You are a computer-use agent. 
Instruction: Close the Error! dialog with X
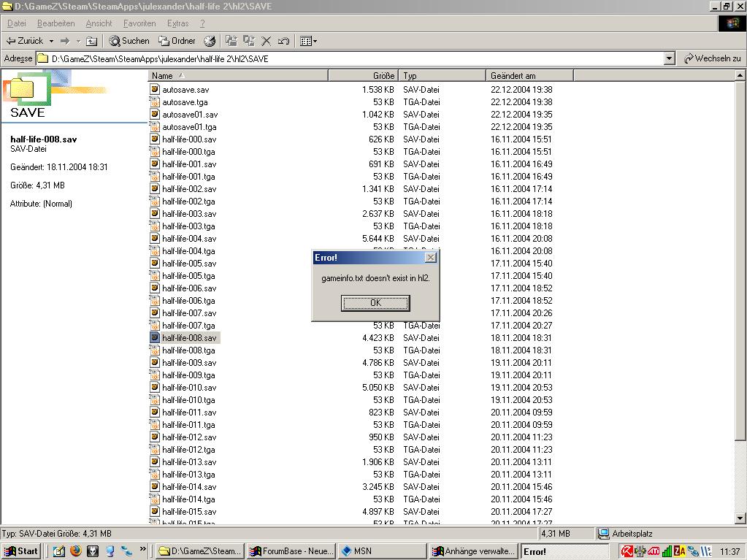pyautogui.click(x=431, y=258)
